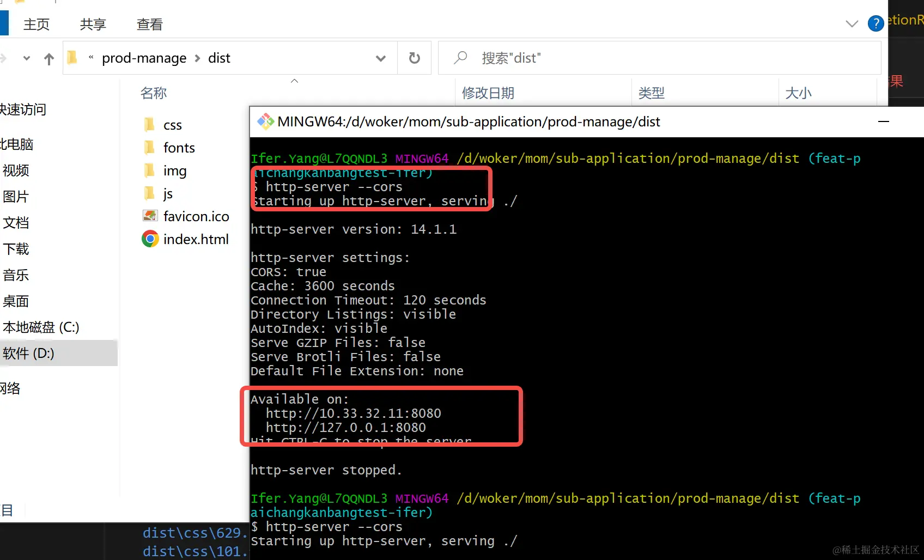Image resolution: width=924 pixels, height=560 pixels.
Task: Click the address bar folder icon
Action: point(72,57)
